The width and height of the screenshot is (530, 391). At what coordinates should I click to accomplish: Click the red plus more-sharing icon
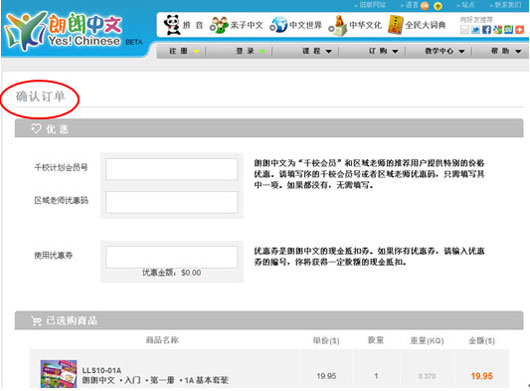520,30
